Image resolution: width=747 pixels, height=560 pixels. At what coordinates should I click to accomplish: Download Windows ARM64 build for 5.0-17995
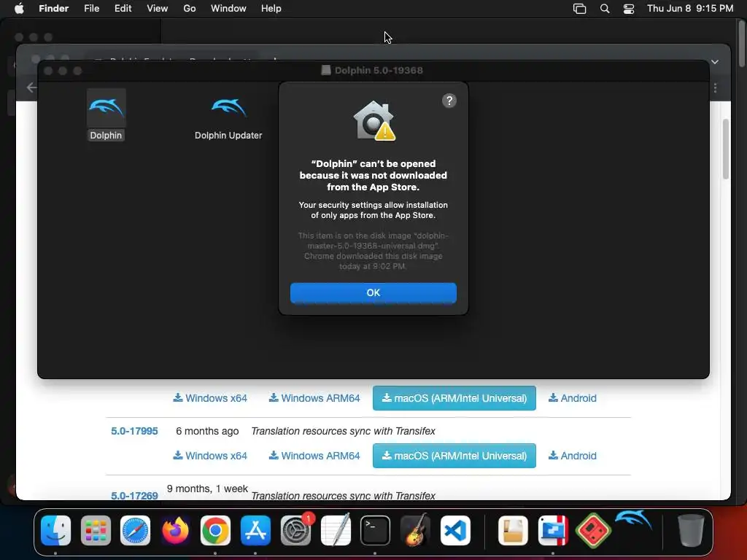click(314, 456)
